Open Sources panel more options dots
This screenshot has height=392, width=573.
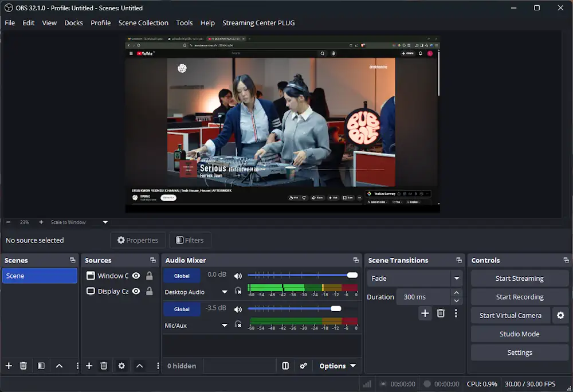[x=158, y=366]
